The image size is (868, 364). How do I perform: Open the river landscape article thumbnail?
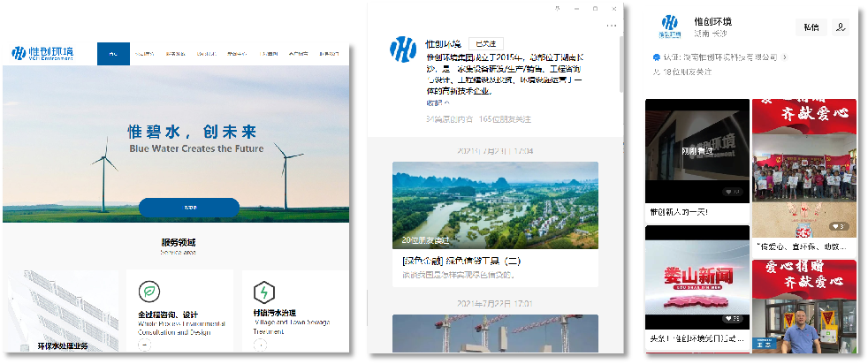(496, 205)
